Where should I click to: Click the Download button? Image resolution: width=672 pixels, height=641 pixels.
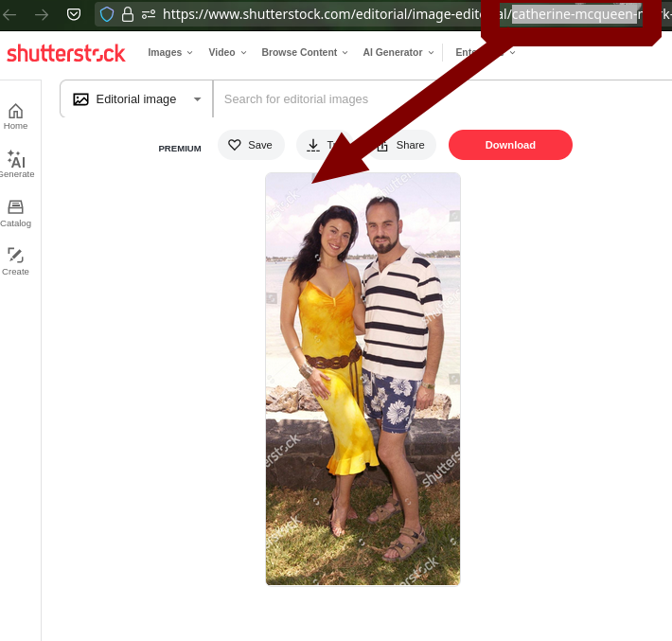coord(510,145)
